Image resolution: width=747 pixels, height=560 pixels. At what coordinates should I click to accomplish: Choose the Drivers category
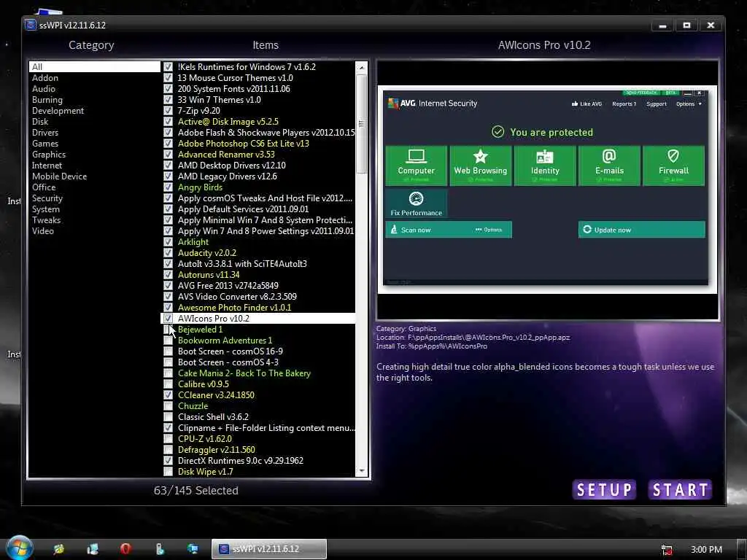[x=45, y=133]
